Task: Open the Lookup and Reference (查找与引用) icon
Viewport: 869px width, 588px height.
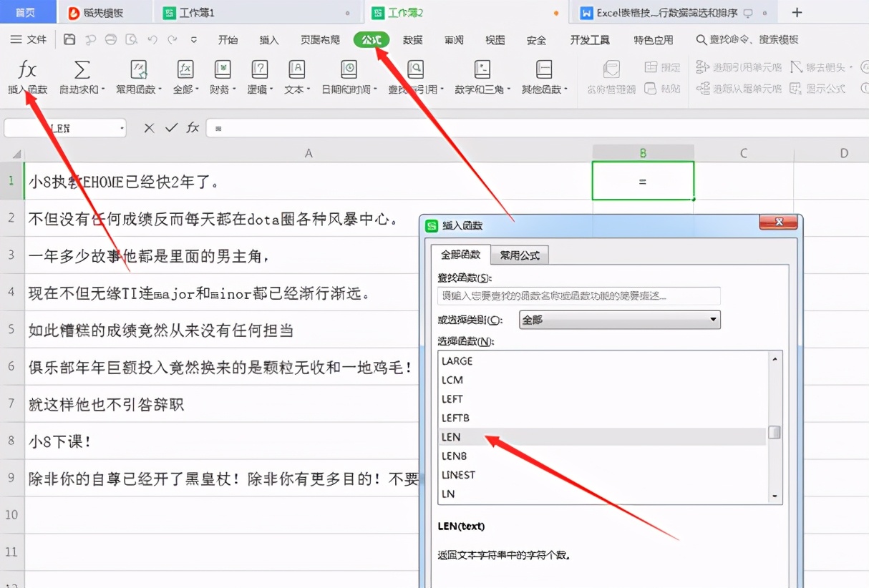Action: pos(415,69)
